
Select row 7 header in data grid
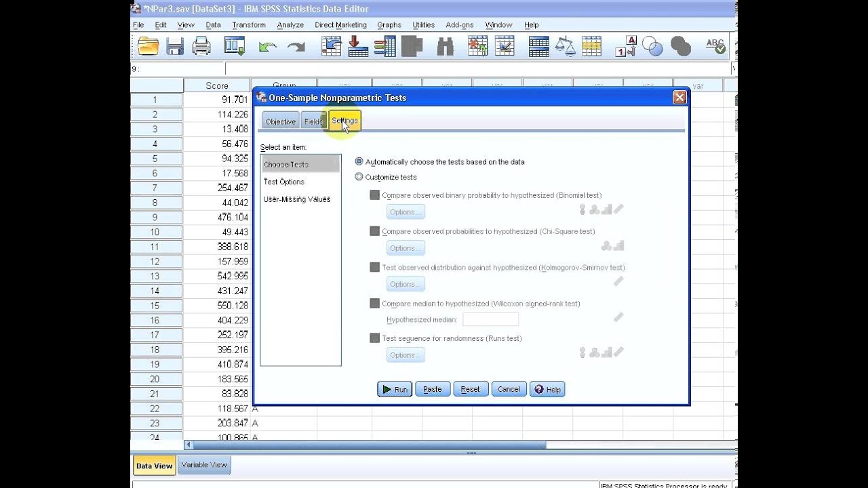(156, 188)
